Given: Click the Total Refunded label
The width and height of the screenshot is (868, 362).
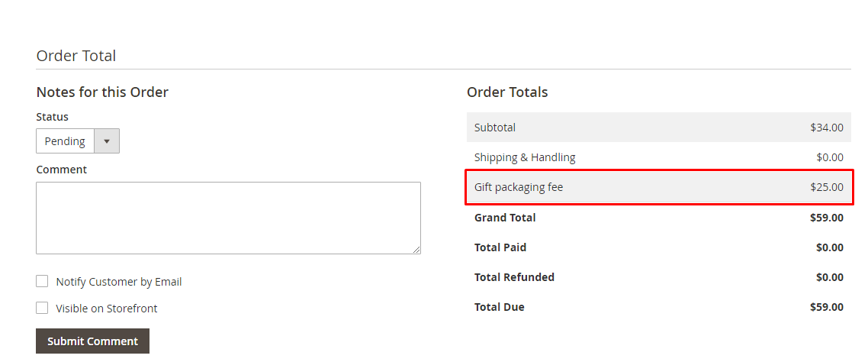Looking at the screenshot, I should (x=514, y=277).
